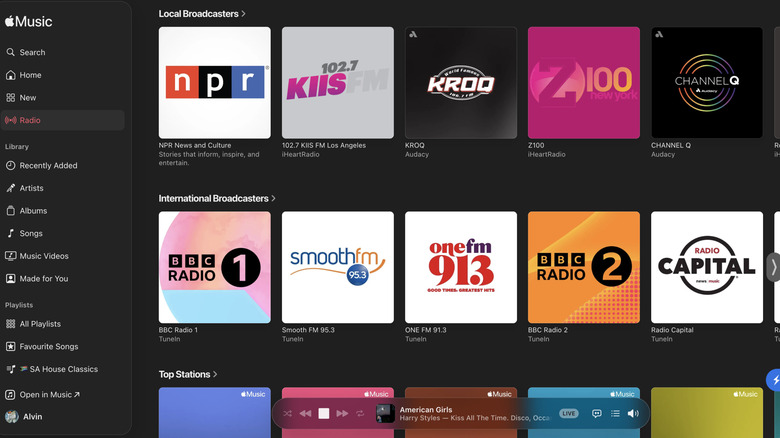This screenshot has height=438, width=780.
Task: Go to Home tab label
Action: [30, 75]
